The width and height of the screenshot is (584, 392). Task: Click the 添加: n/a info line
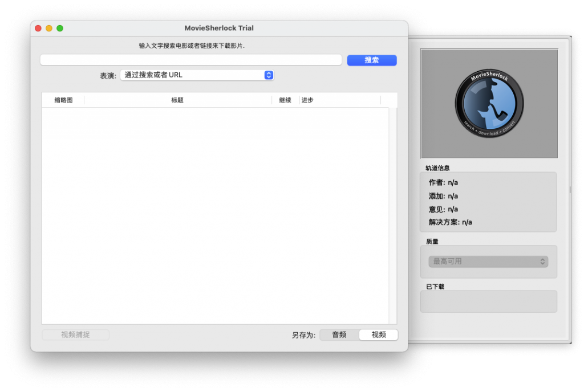tap(443, 196)
